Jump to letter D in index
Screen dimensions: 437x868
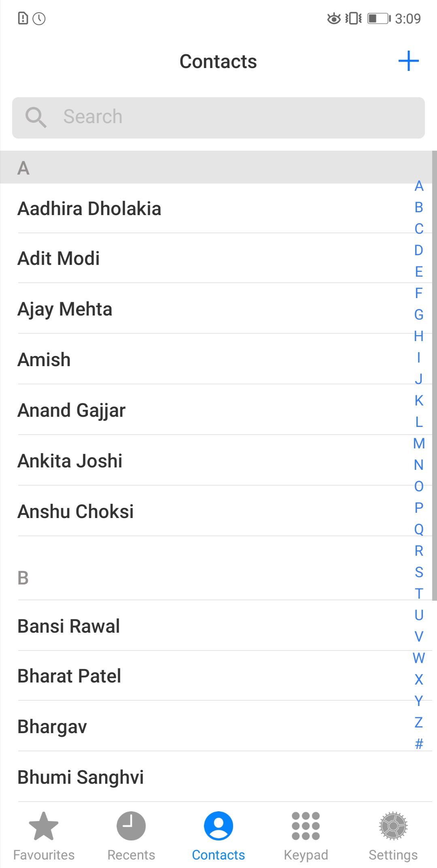click(419, 250)
